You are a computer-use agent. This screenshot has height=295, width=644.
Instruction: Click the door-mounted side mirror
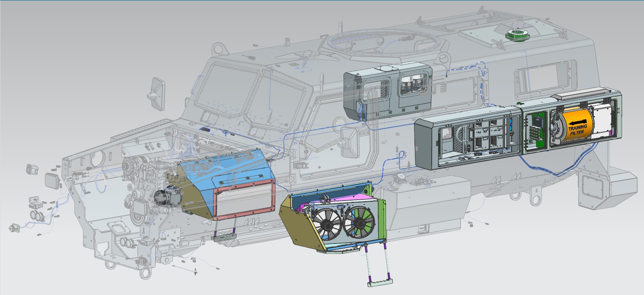350,141
